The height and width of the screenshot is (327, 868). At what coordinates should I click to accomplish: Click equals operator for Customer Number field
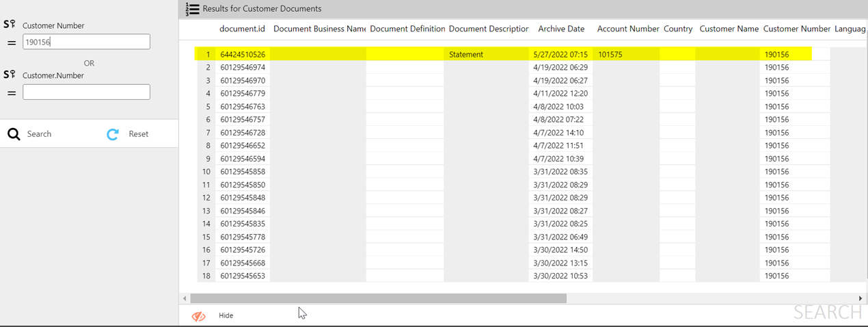[11, 42]
